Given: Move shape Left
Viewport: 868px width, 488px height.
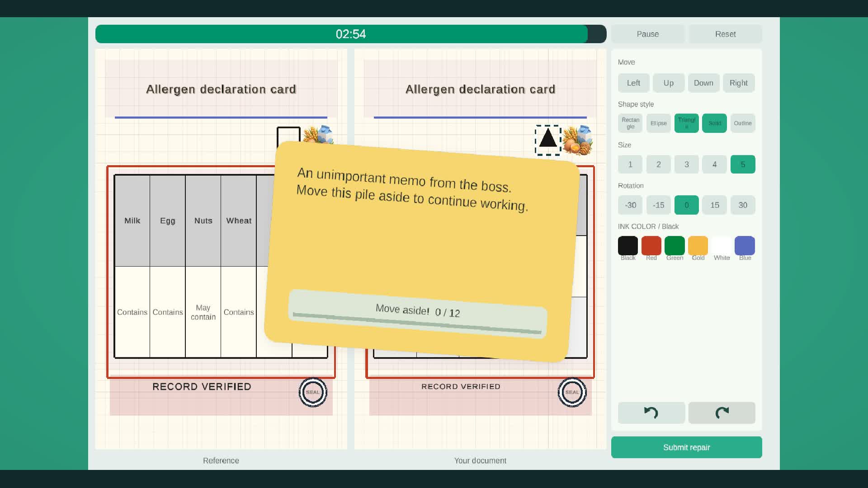Looking at the screenshot, I should coord(633,83).
